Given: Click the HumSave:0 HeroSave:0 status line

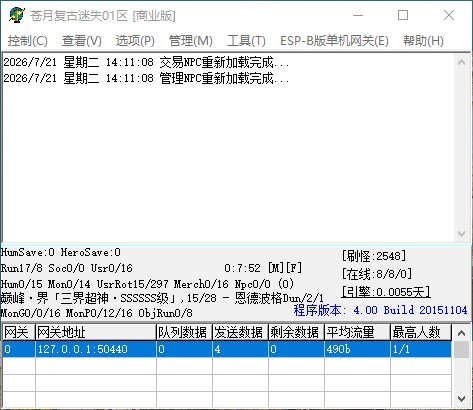Looking at the screenshot, I should point(61,252).
